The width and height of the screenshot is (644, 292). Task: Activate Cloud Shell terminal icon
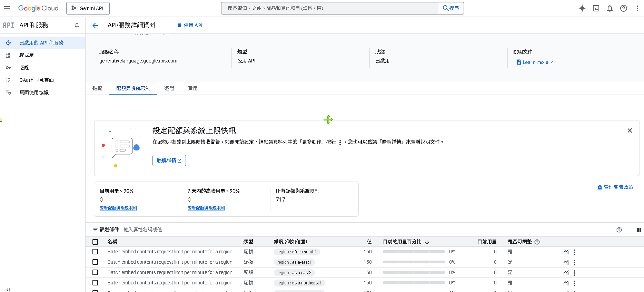click(x=596, y=8)
